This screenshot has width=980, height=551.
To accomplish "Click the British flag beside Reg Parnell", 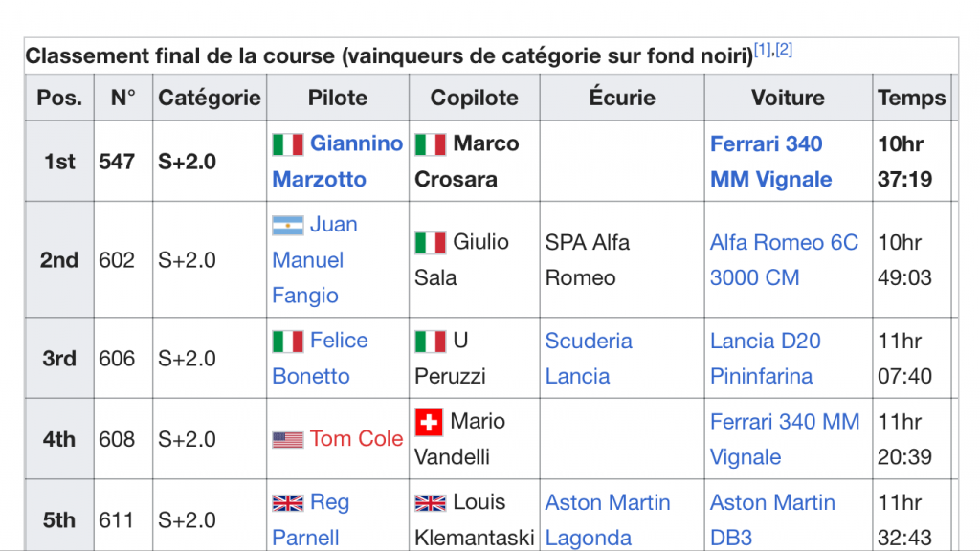I will (x=288, y=503).
